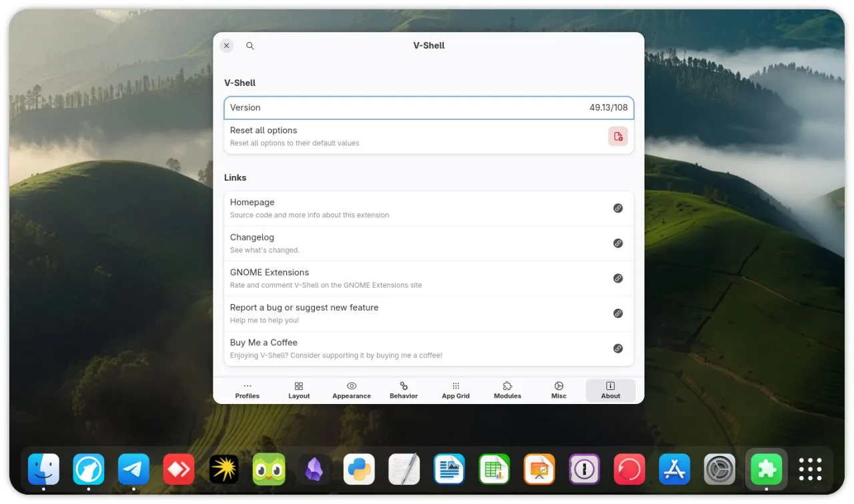854x504 pixels.
Task: Go to the Behavior tab
Action: point(404,391)
